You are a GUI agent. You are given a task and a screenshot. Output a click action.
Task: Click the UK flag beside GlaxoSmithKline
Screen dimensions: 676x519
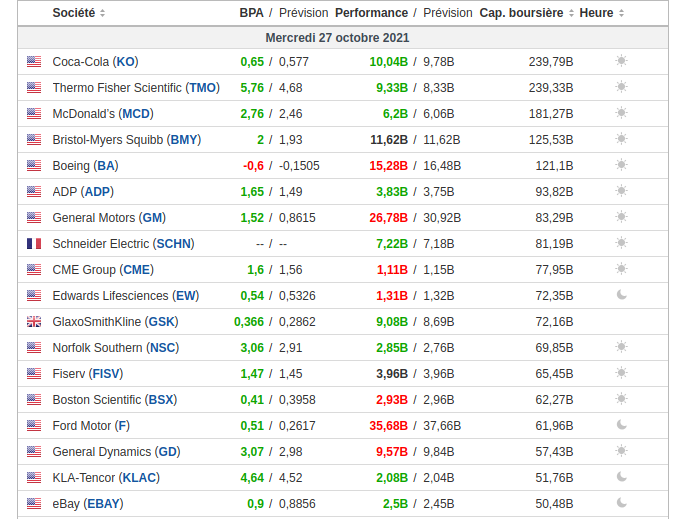[34, 321]
